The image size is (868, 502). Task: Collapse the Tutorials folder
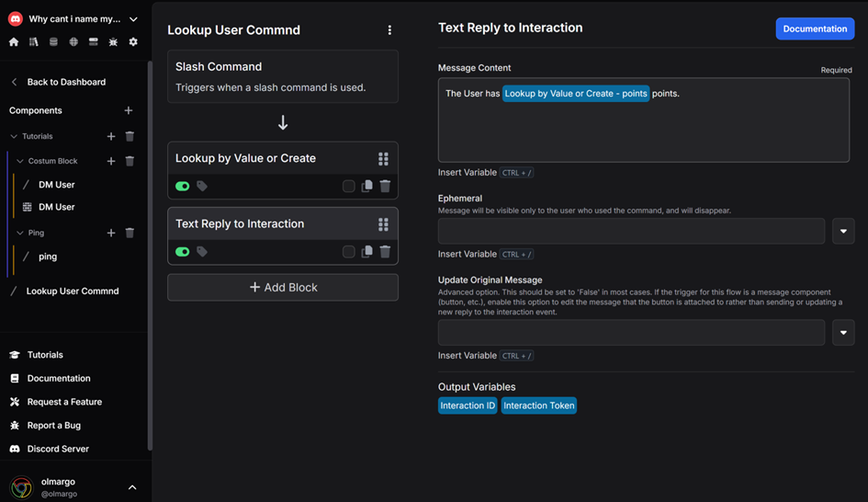point(15,136)
